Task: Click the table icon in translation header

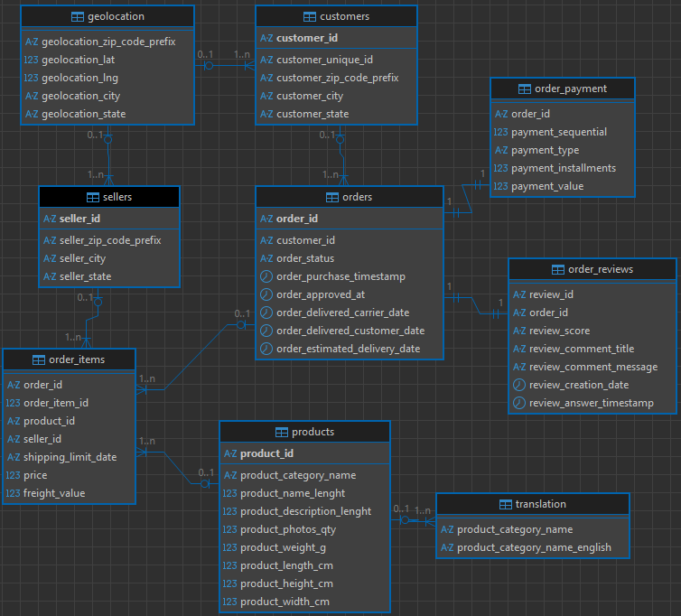Action: (x=506, y=504)
